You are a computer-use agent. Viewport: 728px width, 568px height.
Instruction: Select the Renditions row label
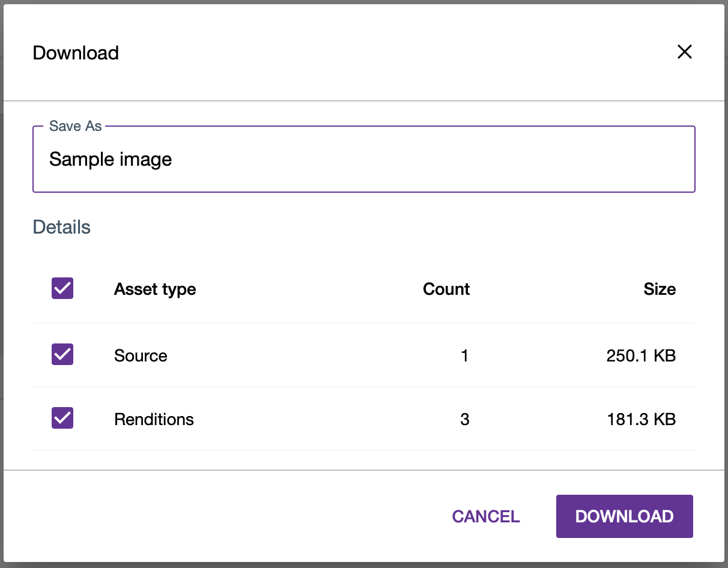154,419
